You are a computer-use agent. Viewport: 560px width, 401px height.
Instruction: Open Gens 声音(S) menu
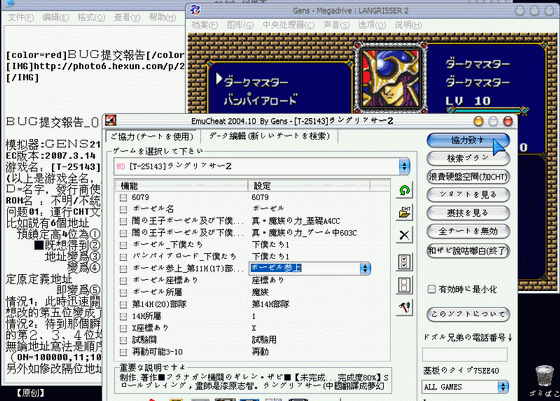[x=336, y=25]
